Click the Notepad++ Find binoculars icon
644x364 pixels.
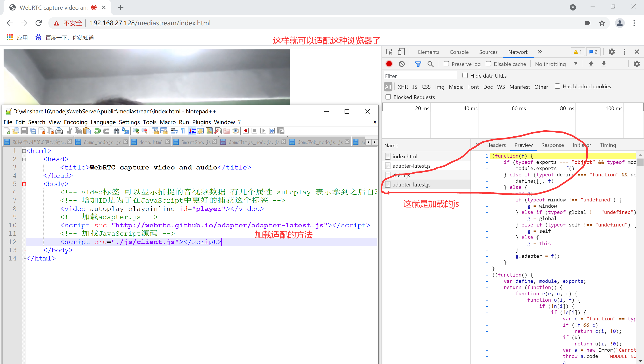pos(116,131)
